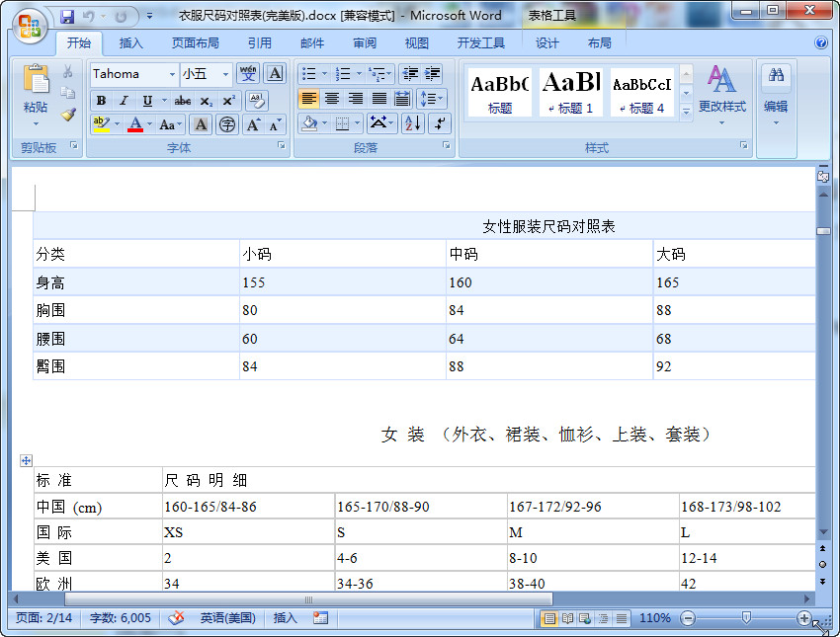The height and width of the screenshot is (637, 840).
Task: Click the zoom slider handle
Action: tap(746, 619)
